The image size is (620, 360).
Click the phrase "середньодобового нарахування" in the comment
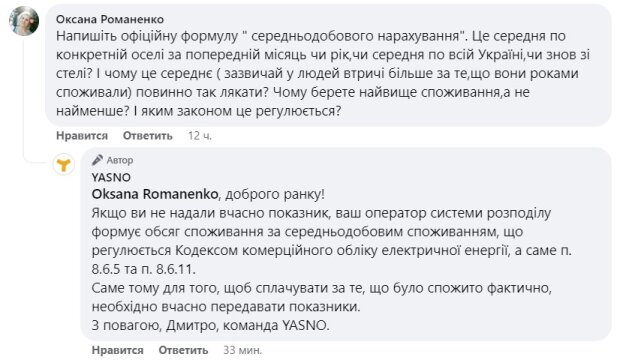point(355,36)
